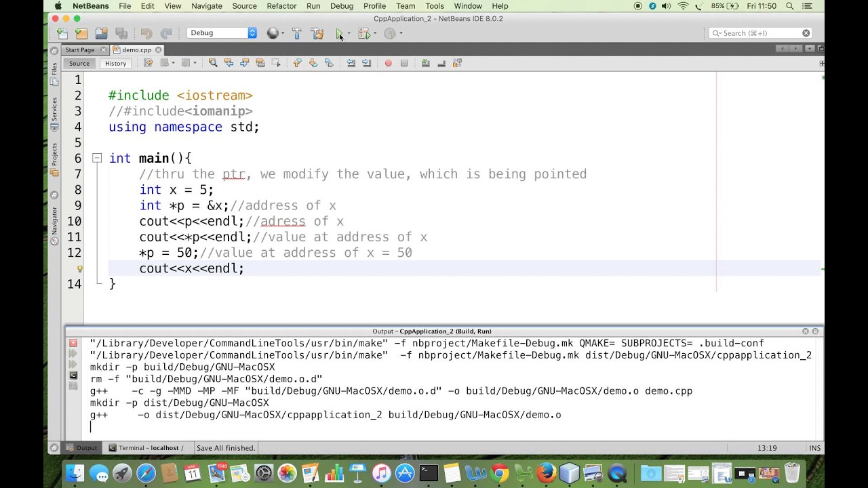Stop macro recording square button
The image size is (868, 488).
pyautogui.click(x=404, y=63)
